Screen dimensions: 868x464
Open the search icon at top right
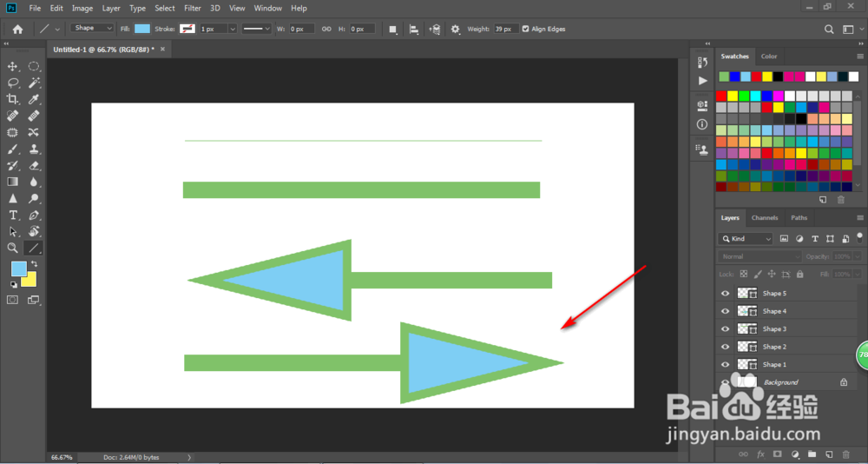(x=829, y=30)
